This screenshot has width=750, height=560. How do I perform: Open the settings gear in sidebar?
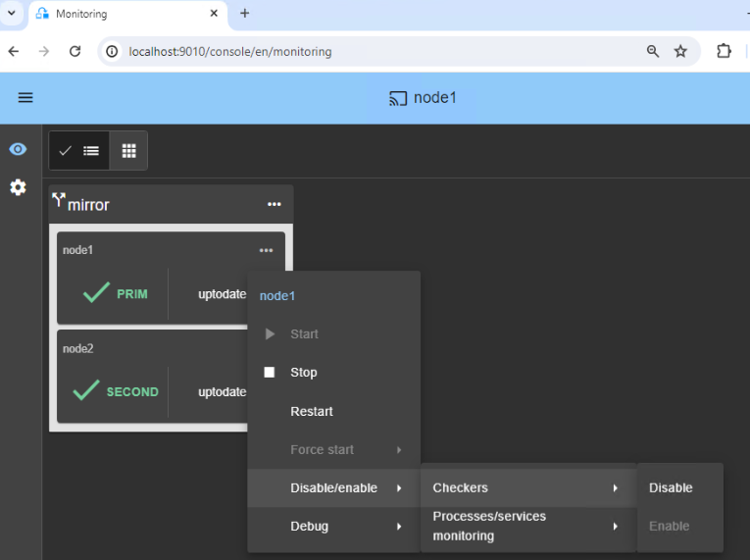click(18, 187)
